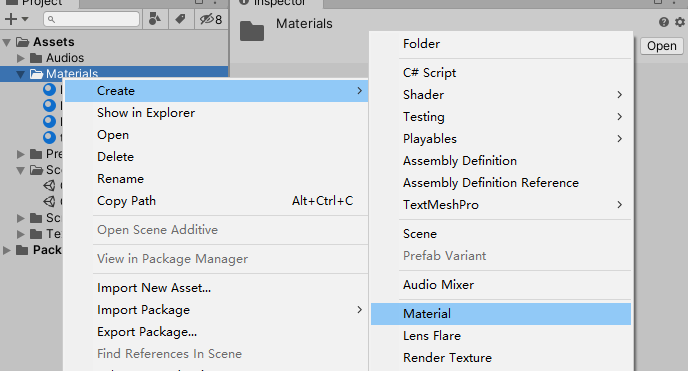Open the Inspector settings gear icon

[680, 22]
